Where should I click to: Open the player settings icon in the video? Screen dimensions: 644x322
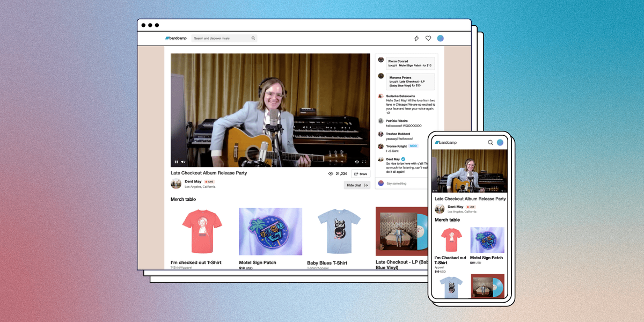click(356, 162)
